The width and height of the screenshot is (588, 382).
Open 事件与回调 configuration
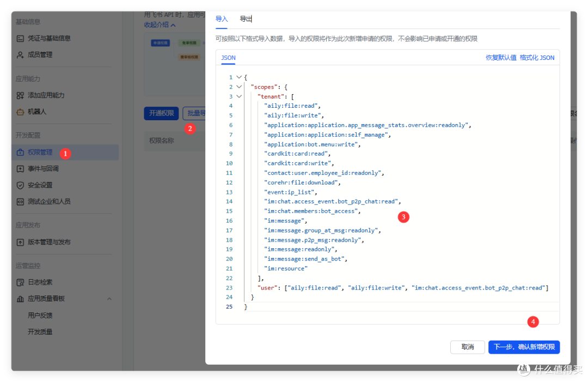tap(43, 169)
